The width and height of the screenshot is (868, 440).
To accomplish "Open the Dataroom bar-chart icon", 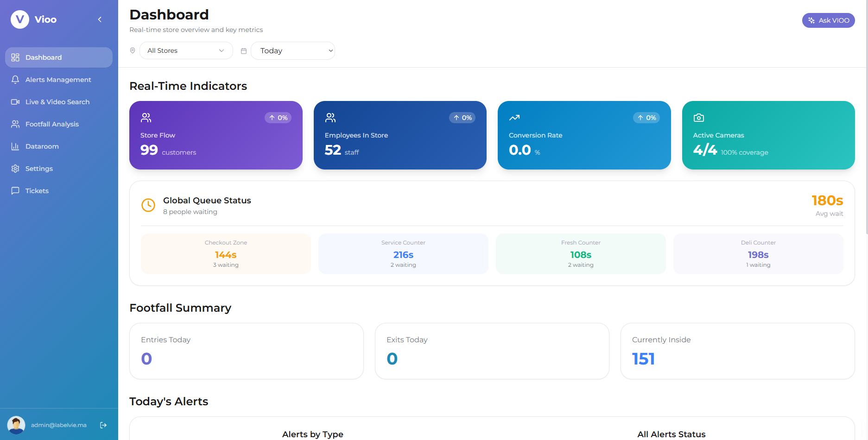I will click(x=15, y=146).
